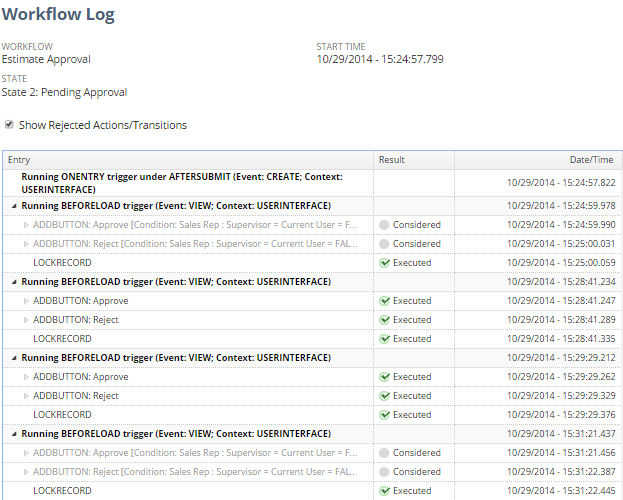
Task: Expand ADDBUTTON: Approve considered at 15:31:21.456
Action: [26, 453]
